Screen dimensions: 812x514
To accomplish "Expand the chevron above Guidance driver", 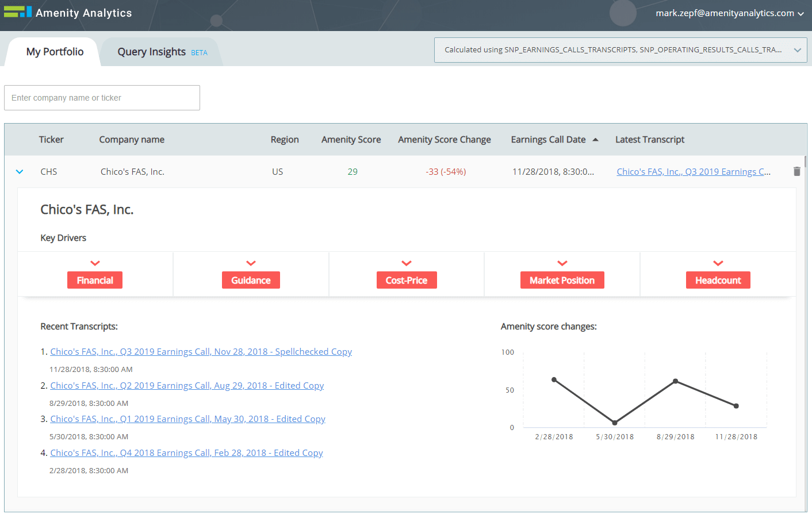I will [251, 263].
